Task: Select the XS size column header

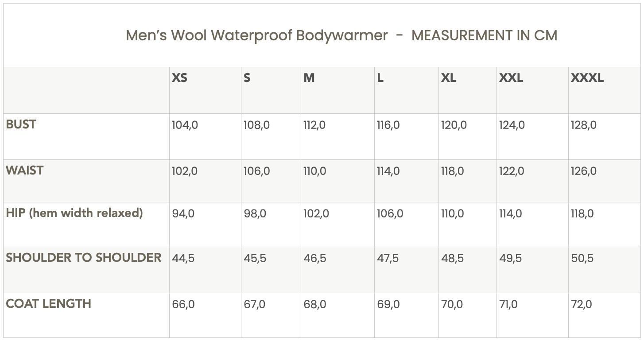Action: coord(179,78)
